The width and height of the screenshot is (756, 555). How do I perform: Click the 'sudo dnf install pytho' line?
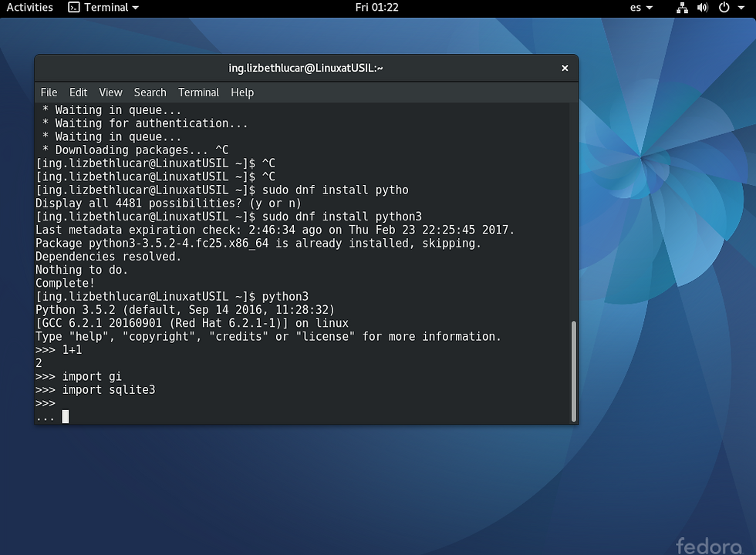(222, 190)
